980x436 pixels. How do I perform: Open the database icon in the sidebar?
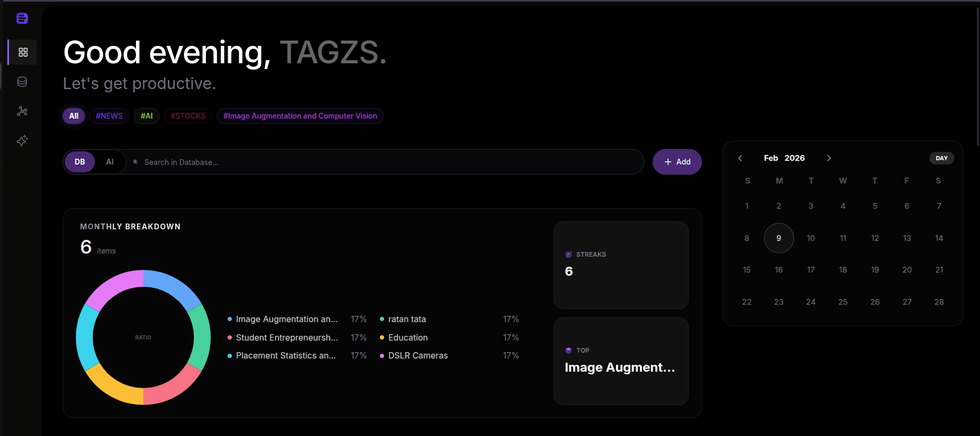coord(22,82)
